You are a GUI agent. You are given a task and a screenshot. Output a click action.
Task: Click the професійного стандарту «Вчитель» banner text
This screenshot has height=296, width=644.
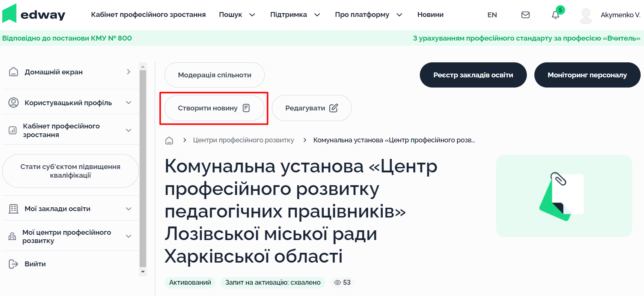tap(526, 38)
